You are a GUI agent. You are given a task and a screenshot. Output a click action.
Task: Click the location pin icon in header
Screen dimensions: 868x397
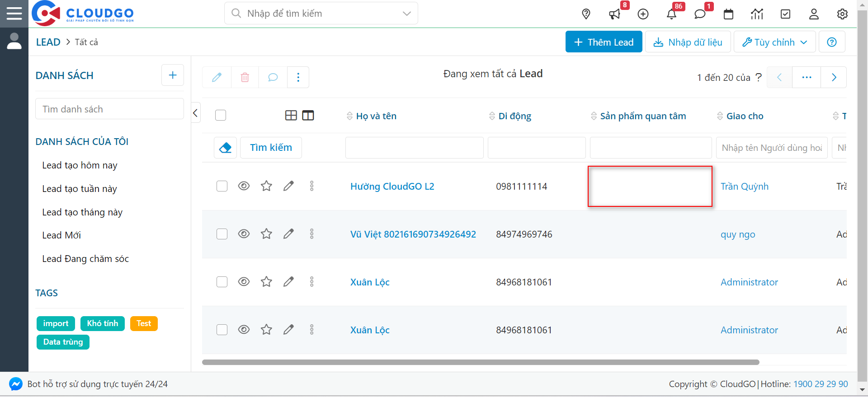click(586, 14)
